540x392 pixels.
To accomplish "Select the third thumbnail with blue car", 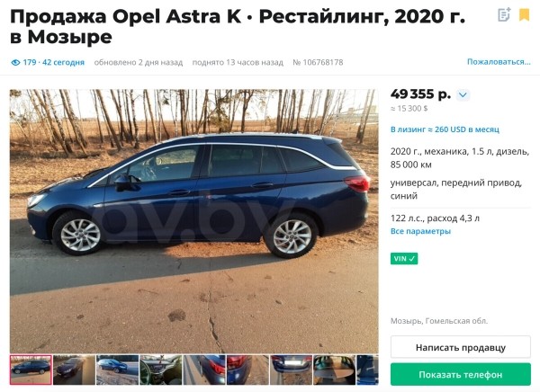I will (117, 370).
